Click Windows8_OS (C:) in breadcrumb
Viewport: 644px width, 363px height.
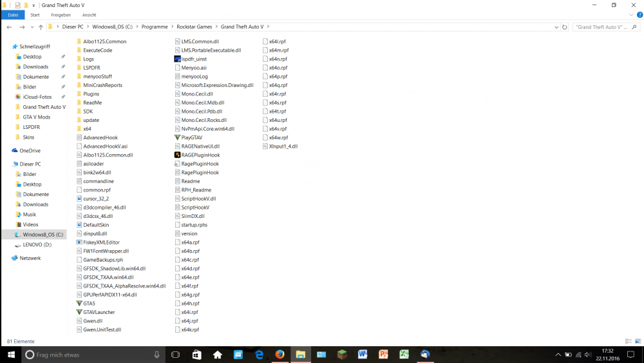(112, 26)
